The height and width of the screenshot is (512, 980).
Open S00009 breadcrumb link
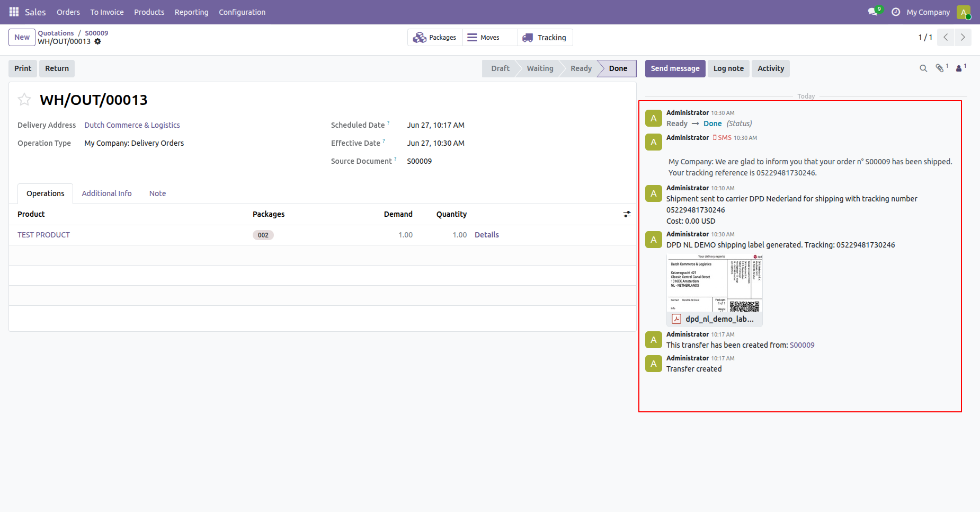(96, 33)
